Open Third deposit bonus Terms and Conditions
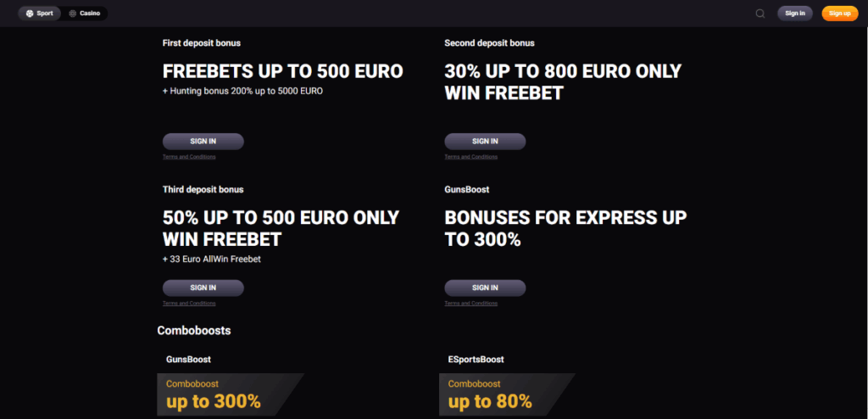The image size is (868, 419). pos(189,303)
